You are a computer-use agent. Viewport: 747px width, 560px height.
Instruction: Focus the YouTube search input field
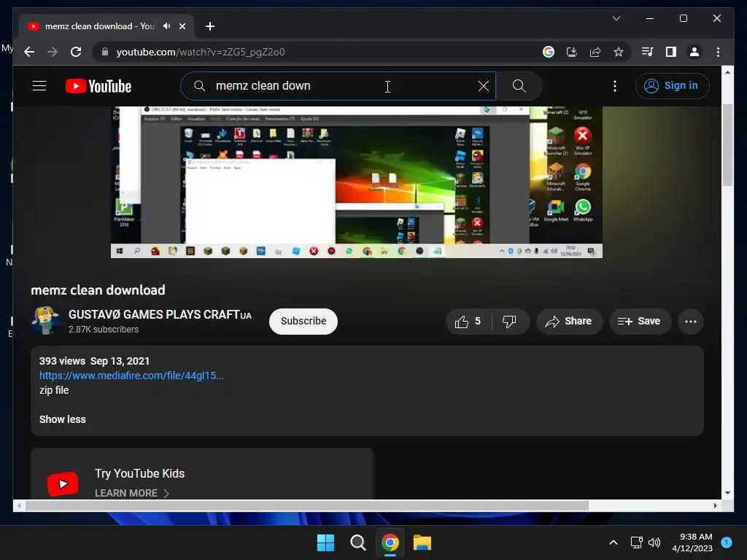338,86
